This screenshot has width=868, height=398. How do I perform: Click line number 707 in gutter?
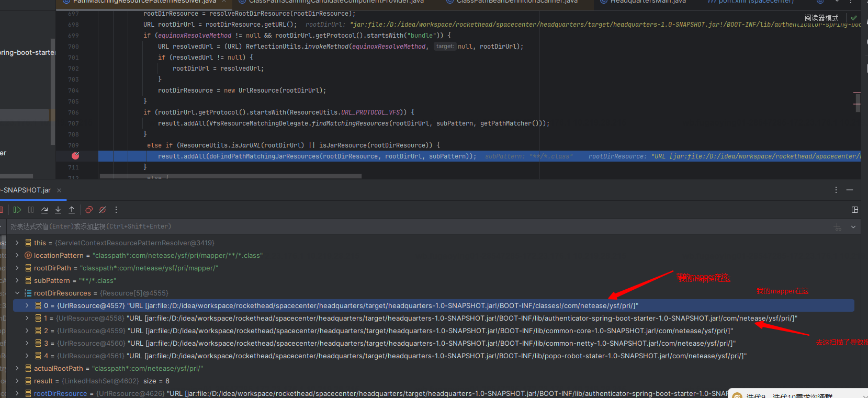pos(73,123)
